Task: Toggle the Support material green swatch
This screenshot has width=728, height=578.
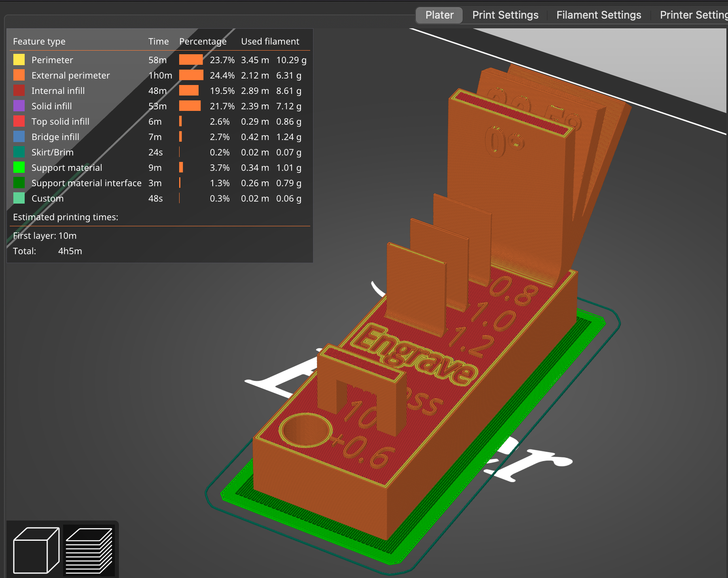Action: point(19,168)
